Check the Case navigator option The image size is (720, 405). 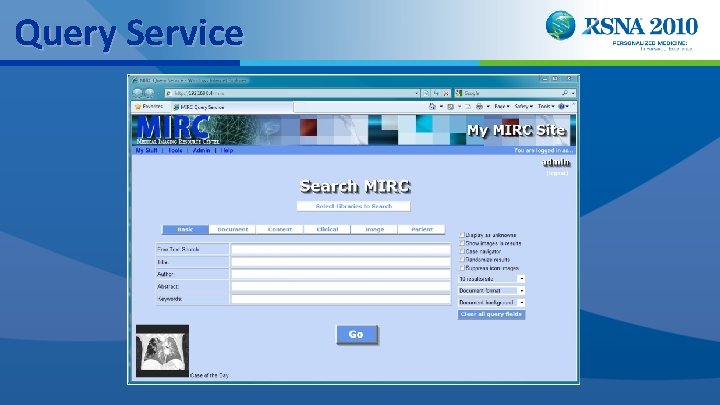(462, 251)
